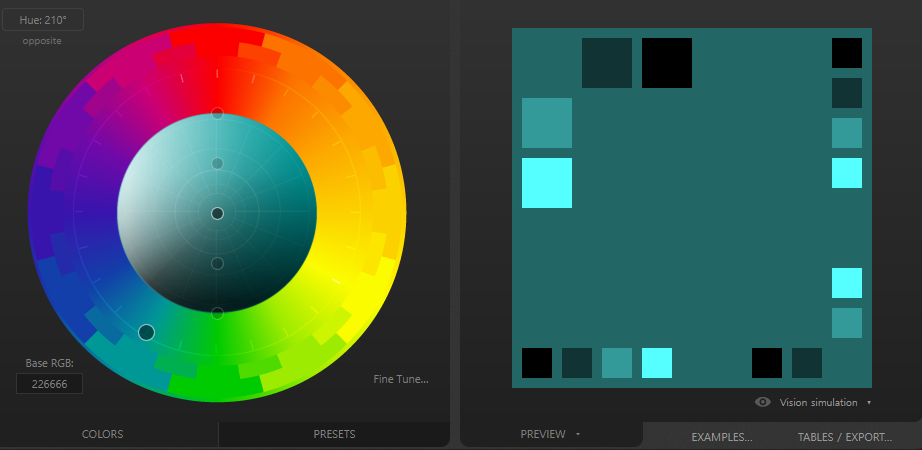Screen dimensions: 922x450
Task: Open the Vision simulation dropdown arrow
Action: click(869, 403)
